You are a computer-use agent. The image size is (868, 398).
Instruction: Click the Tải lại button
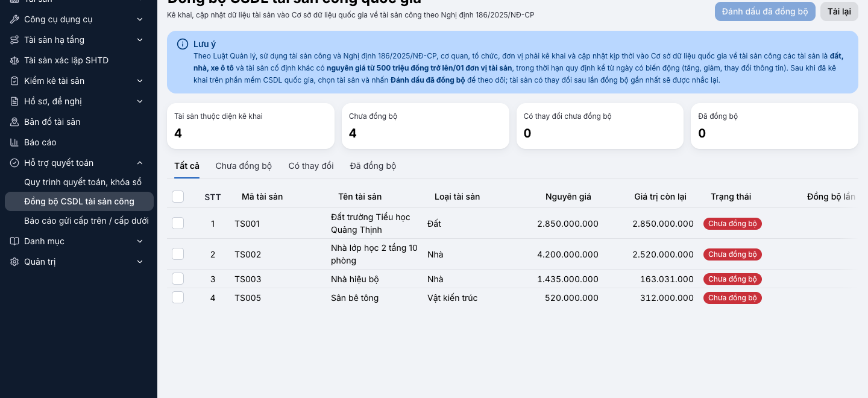[839, 11]
